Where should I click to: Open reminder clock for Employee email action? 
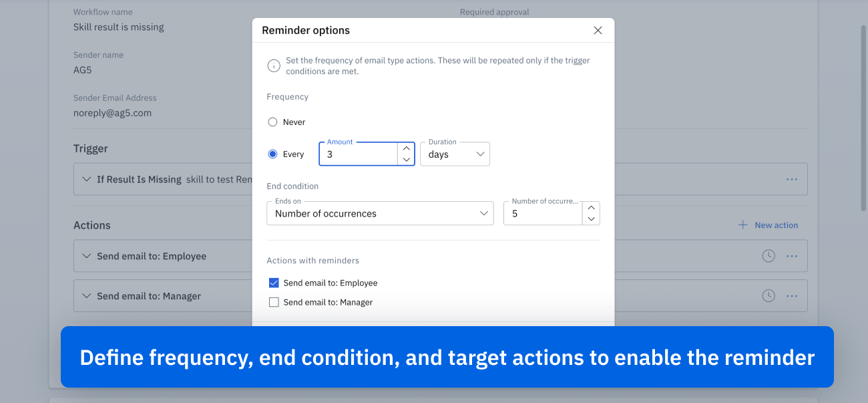769,256
